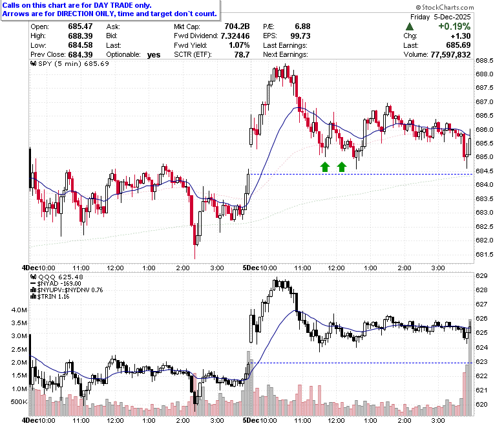This screenshot has height=426, width=504.
Task: Click the candlestick icon beside QQQ 625.48
Action: [34, 277]
